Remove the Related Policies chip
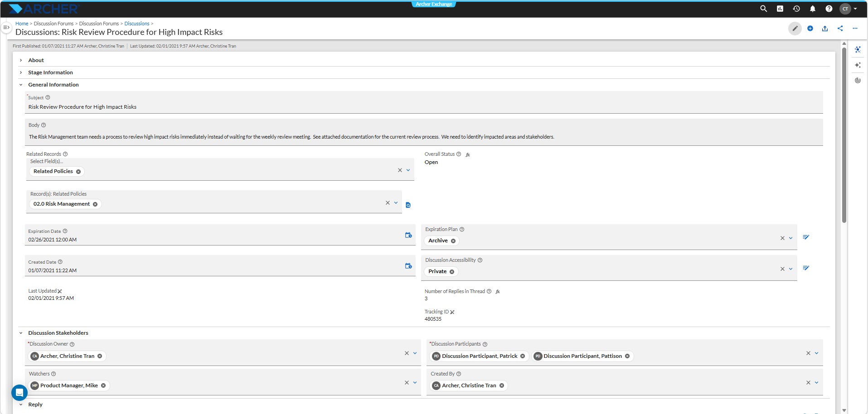Viewport: 868px width, 414px height. 78,172
